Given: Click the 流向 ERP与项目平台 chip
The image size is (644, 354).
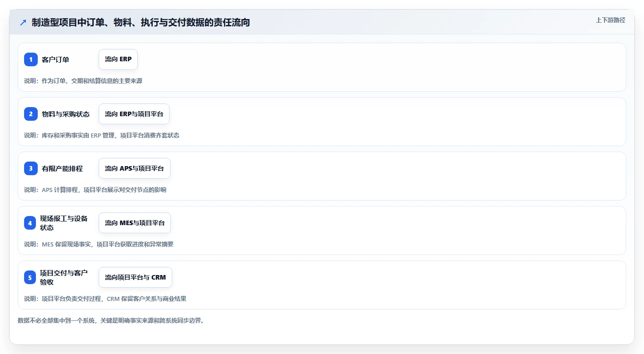Looking at the screenshot, I should pyautogui.click(x=134, y=114).
